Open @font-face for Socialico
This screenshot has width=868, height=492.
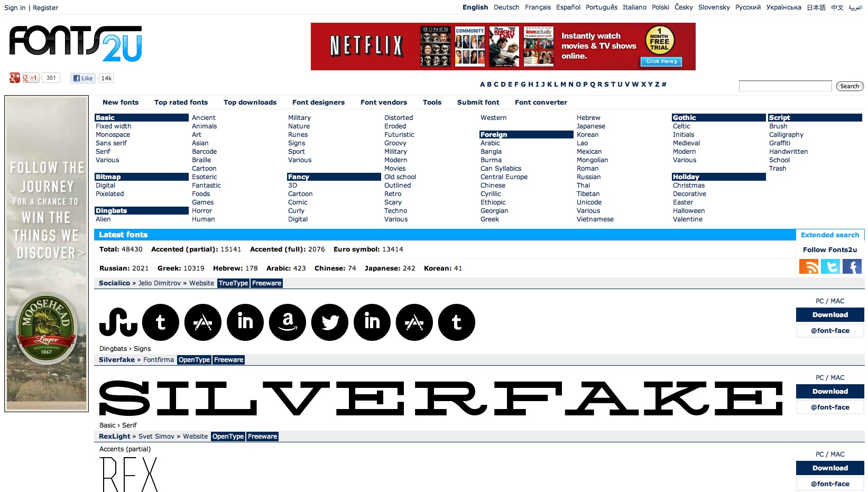[829, 330]
